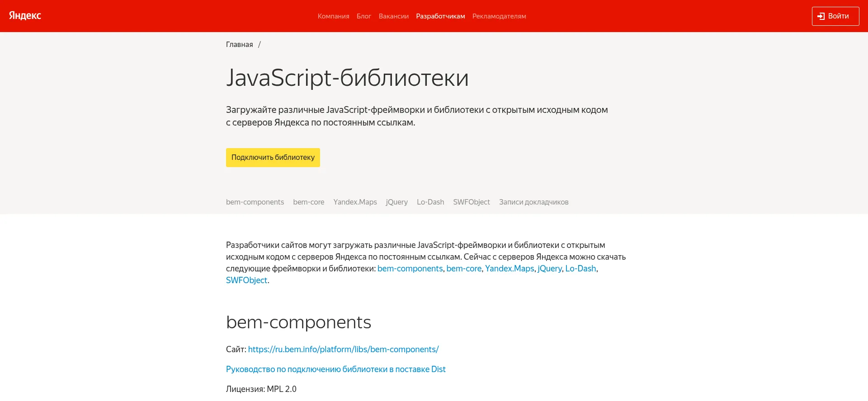The height and width of the screenshot is (401, 868).
Task: Open Рекламодателям in the header
Action: 499,16
